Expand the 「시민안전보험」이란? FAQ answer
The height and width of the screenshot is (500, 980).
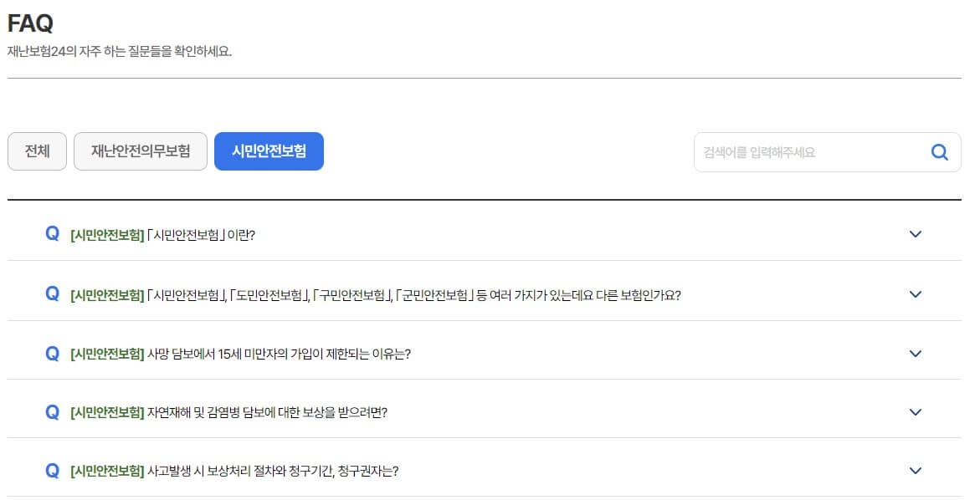tap(915, 235)
